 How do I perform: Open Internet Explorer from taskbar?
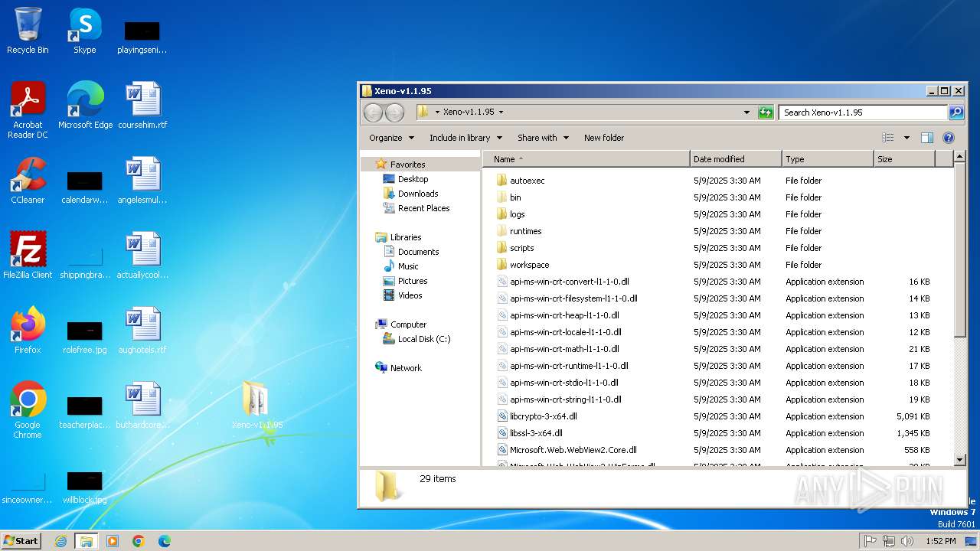pos(60,541)
